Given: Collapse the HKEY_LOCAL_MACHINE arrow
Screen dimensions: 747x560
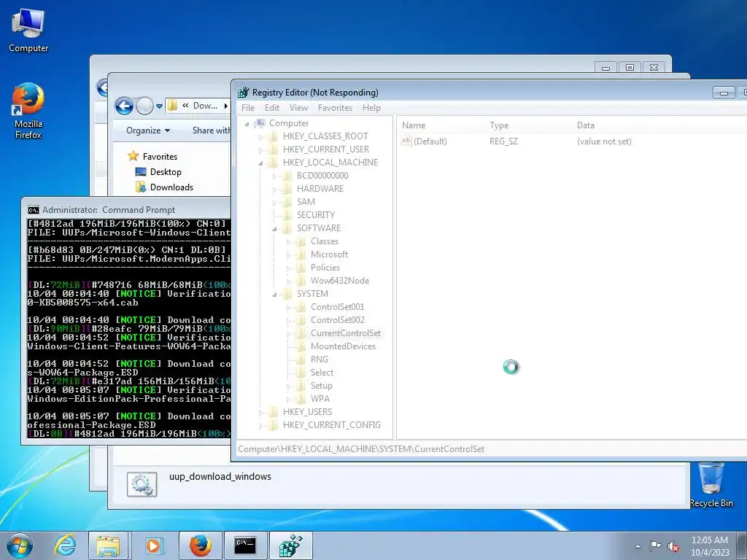Looking at the screenshot, I should [260, 163].
